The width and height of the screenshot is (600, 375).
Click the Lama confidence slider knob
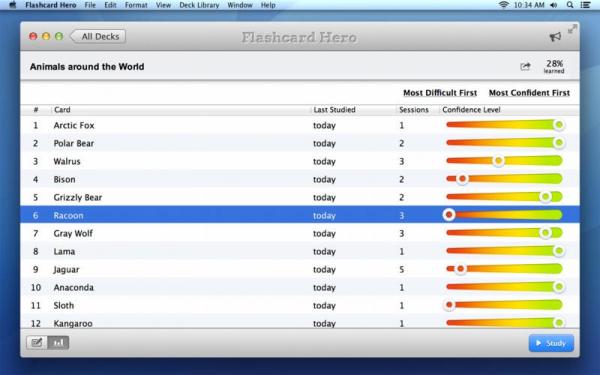point(559,251)
